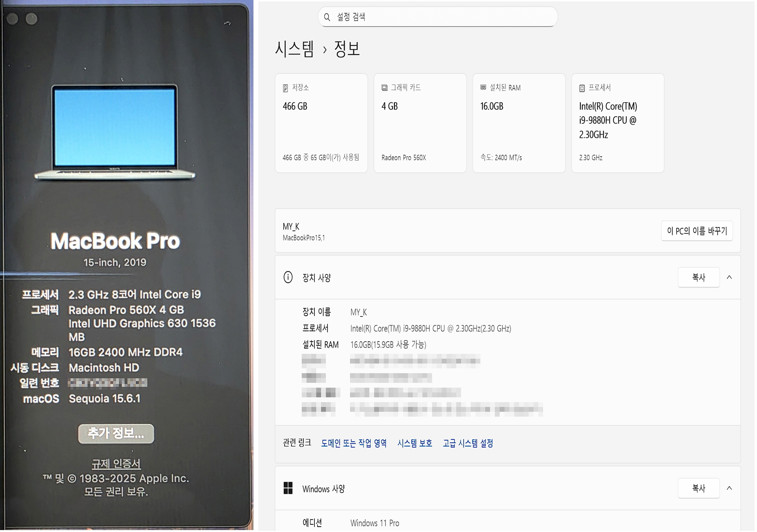
Task: Click the first gray window button in the Mac window
Action: (13, 19)
